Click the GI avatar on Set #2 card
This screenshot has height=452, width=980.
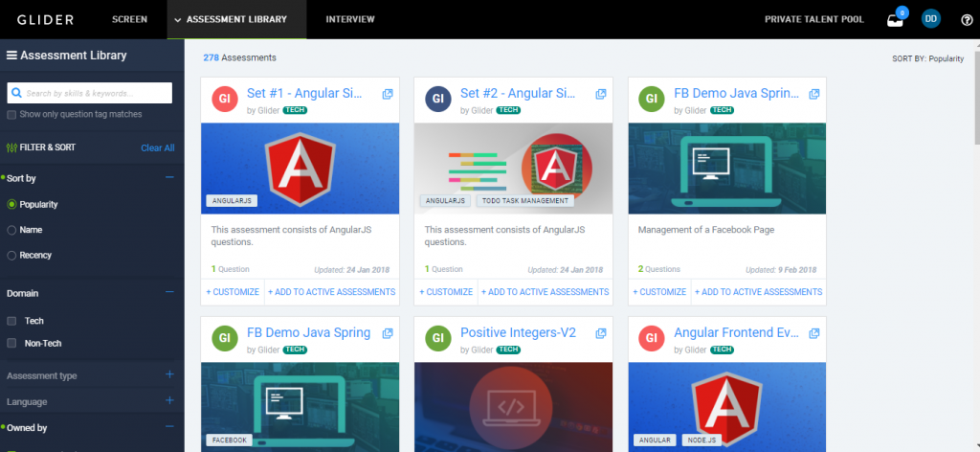pyautogui.click(x=438, y=99)
